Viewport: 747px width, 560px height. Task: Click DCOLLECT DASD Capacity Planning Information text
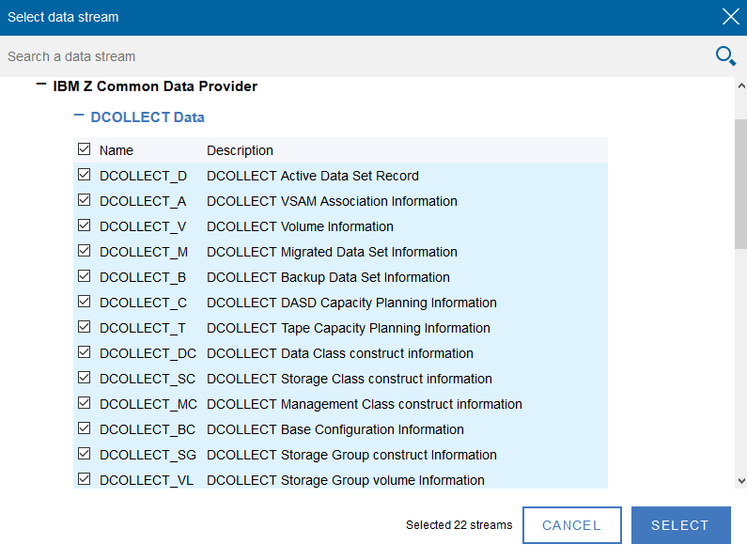click(351, 303)
